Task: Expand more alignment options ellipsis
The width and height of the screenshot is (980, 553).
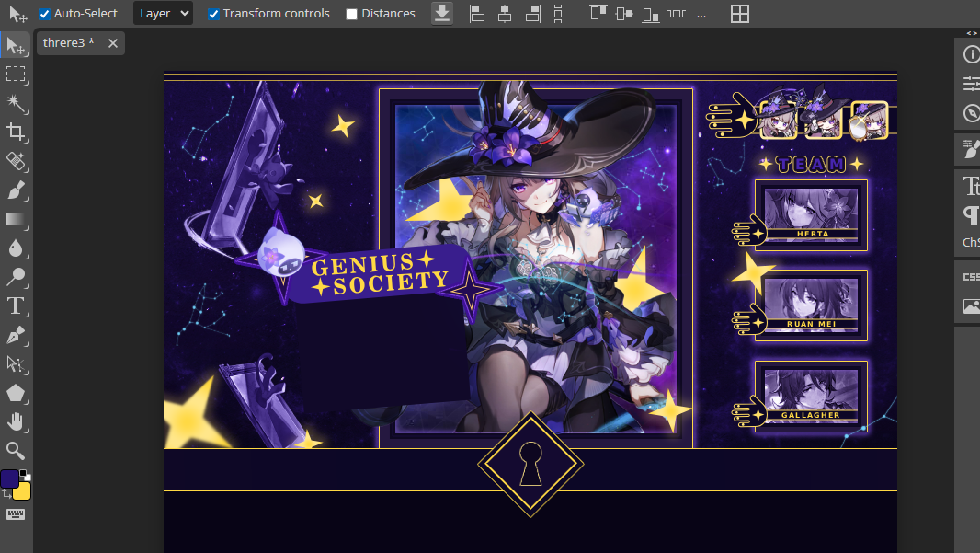Action: (701, 14)
